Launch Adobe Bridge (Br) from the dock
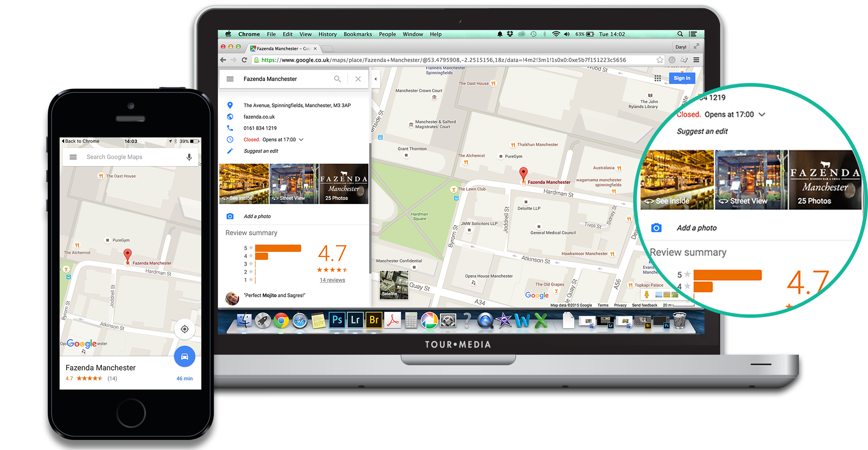 [x=374, y=320]
